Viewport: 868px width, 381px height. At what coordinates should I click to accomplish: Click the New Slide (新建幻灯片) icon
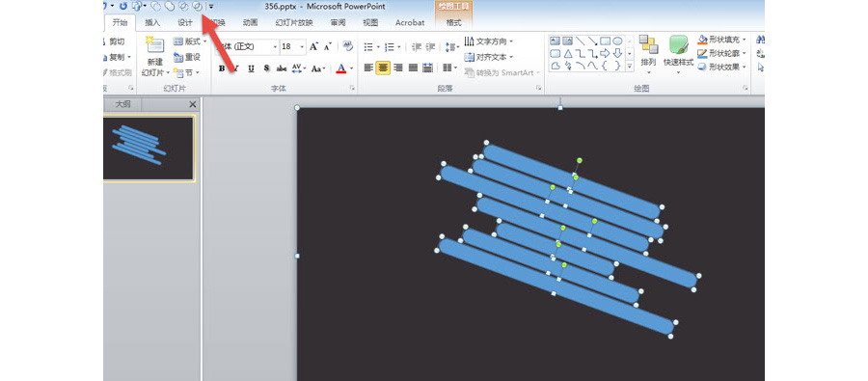155,46
